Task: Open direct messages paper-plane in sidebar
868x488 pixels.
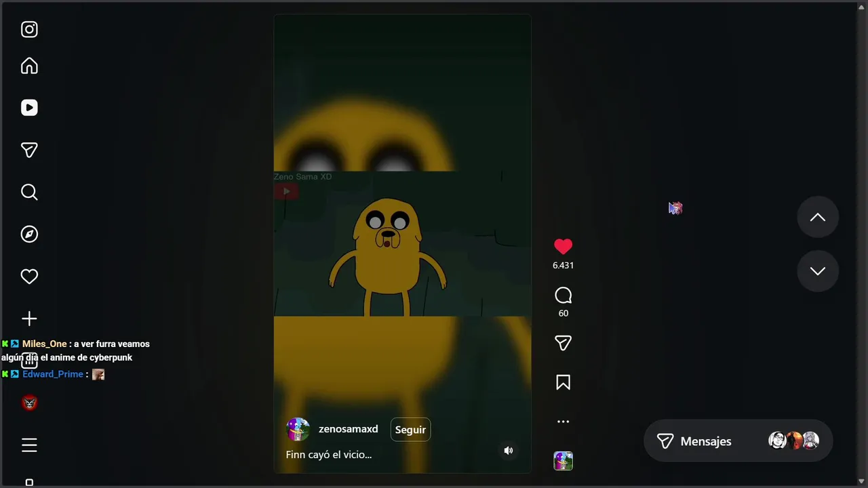Action: click(29, 150)
